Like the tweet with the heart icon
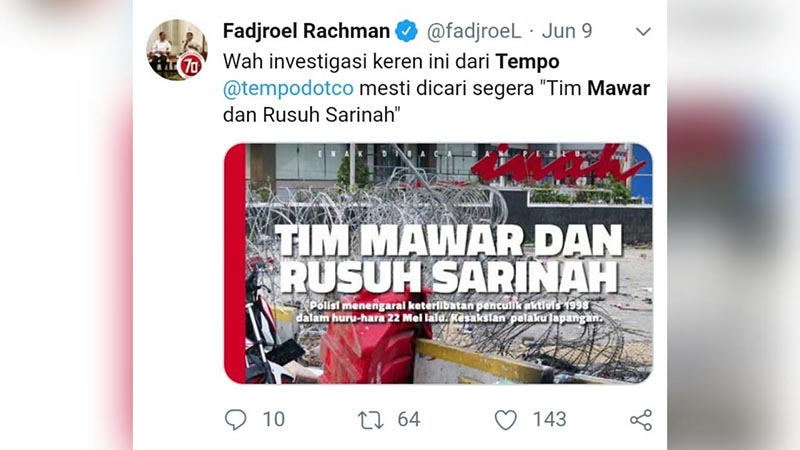Viewport: 800px width, 450px height. [506, 420]
